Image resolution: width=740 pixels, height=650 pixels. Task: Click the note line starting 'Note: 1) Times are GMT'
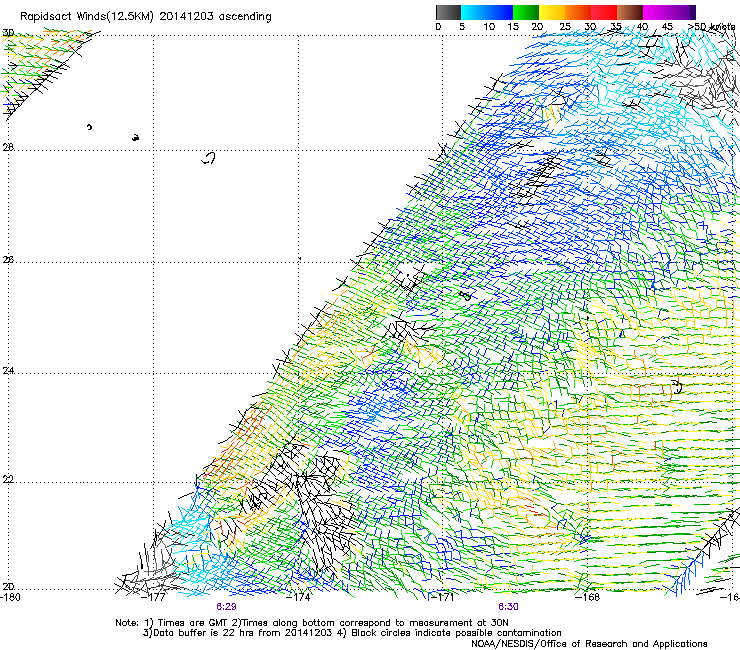pos(312,623)
